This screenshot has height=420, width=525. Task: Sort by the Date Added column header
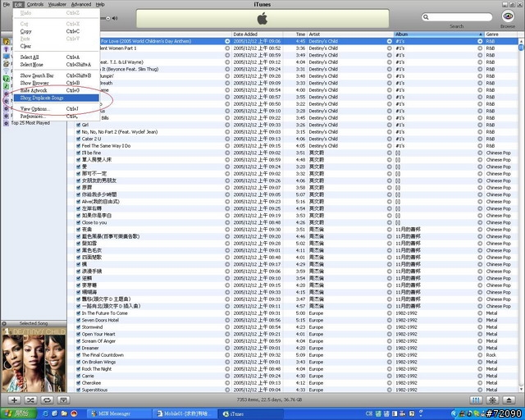pos(257,34)
